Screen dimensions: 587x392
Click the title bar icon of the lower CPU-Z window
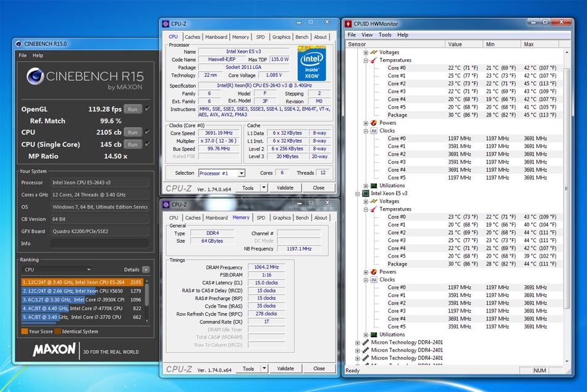point(166,204)
